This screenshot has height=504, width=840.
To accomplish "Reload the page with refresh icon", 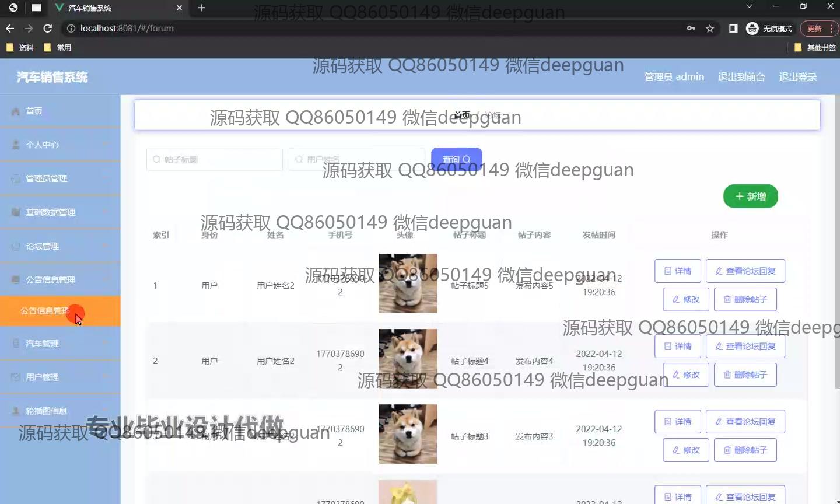I will (48, 28).
